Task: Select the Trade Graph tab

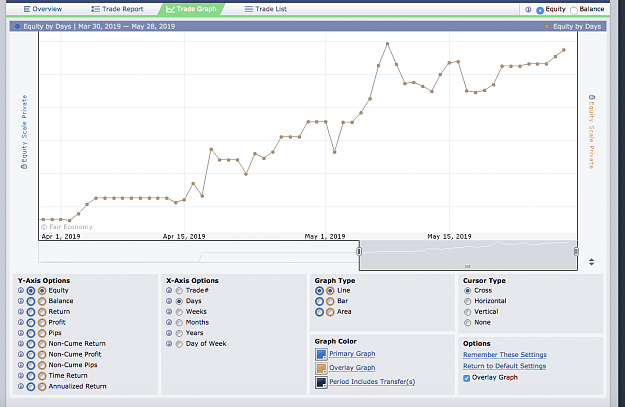Action: [191, 9]
